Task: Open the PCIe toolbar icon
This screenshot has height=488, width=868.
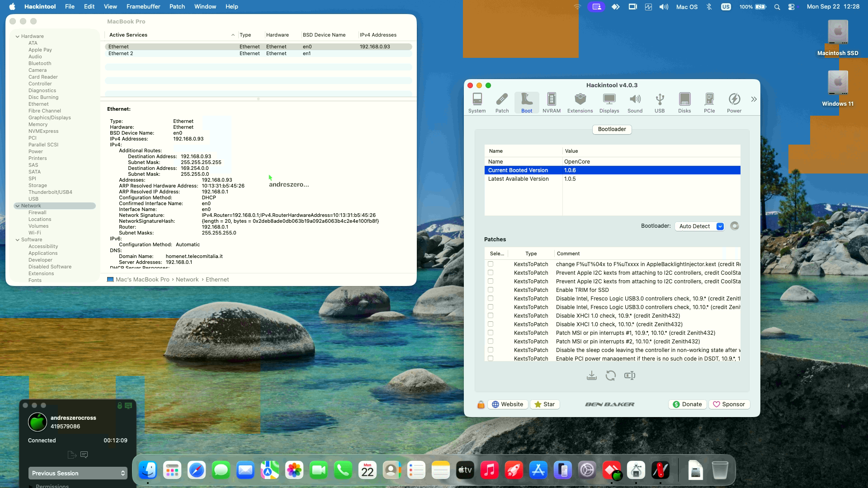Action: click(x=709, y=103)
